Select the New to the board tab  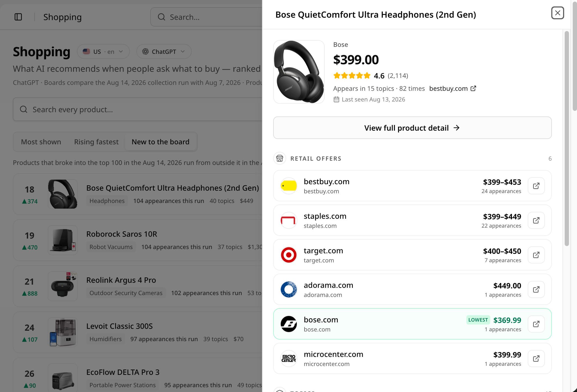160,142
